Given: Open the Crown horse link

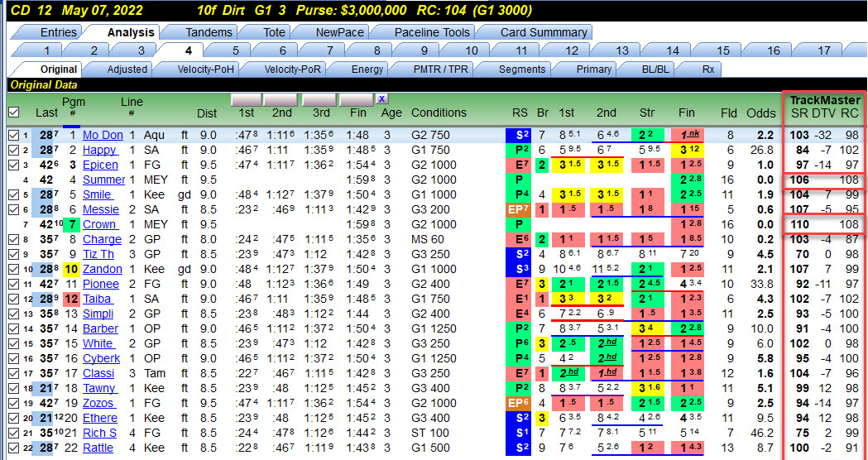Looking at the screenshot, I should (x=99, y=225).
